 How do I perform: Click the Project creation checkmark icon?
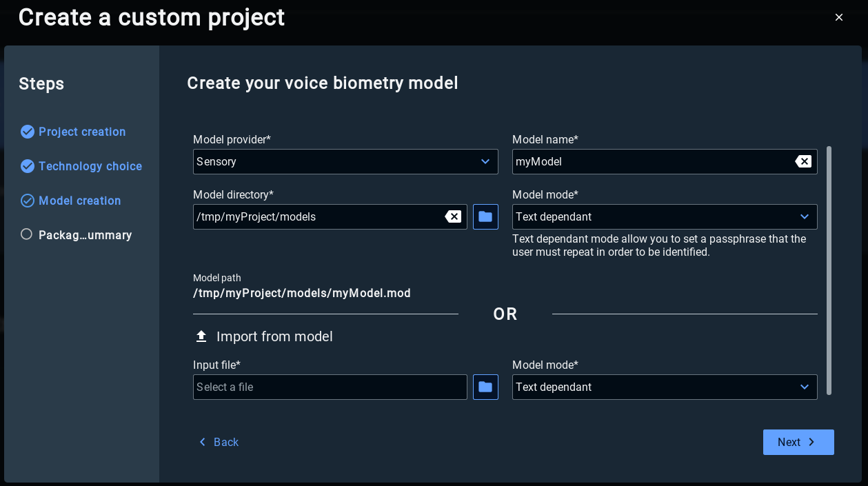(x=28, y=132)
